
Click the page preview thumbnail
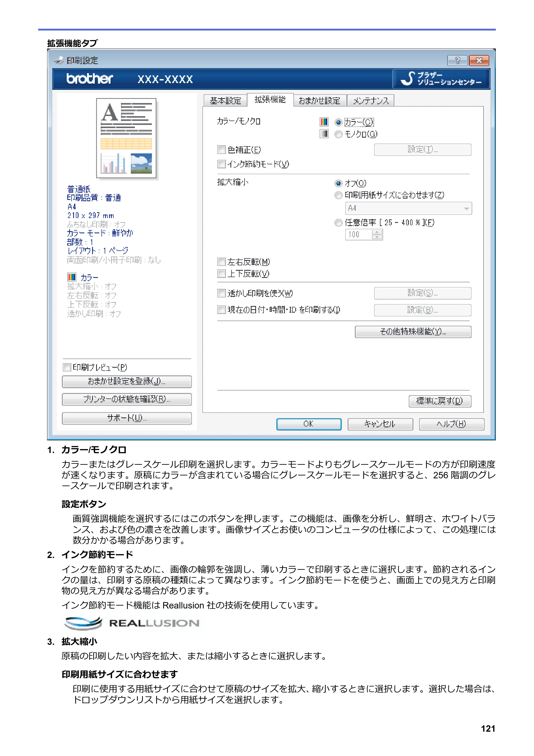point(126,138)
